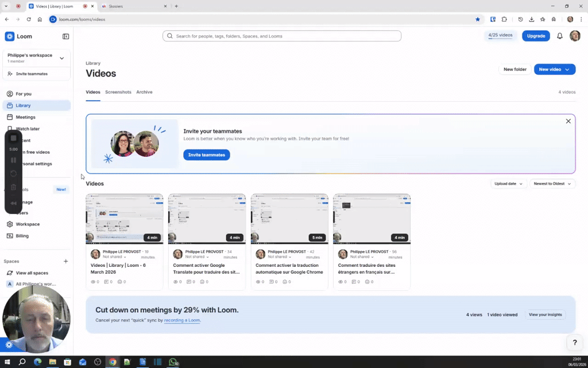The image size is (588, 368).
Task: Switch to the Archive tab
Action: point(144,92)
